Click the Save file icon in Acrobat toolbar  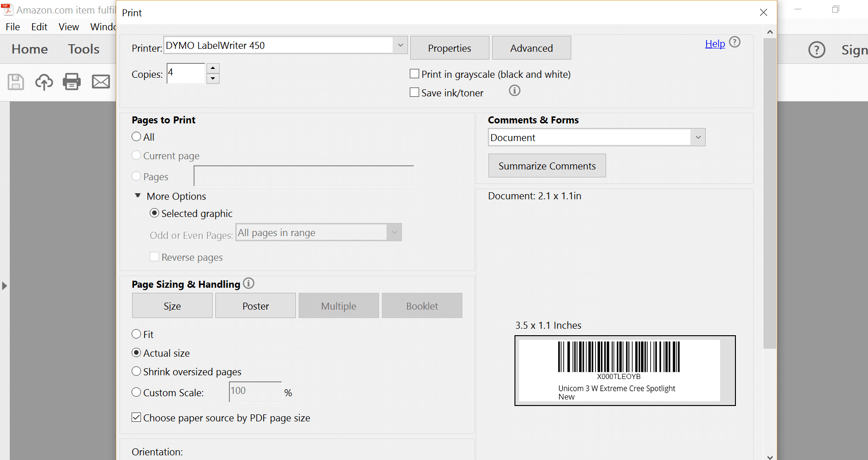[16, 82]
